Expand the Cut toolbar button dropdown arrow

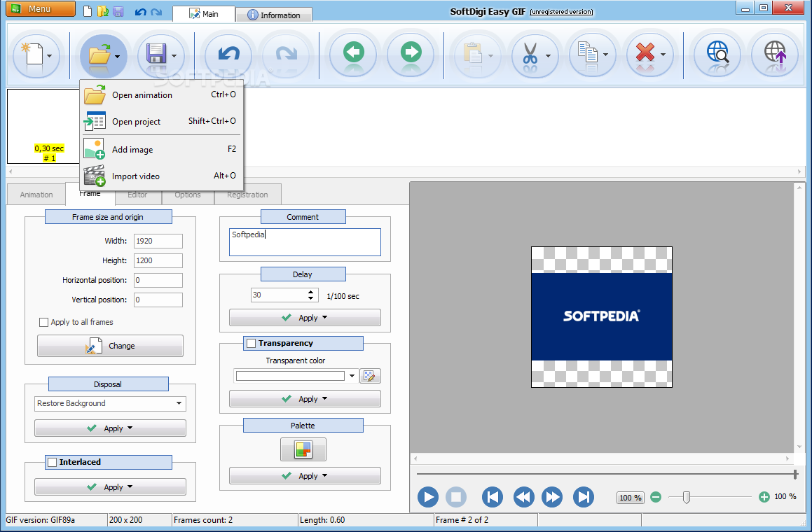tap(548, 56)
